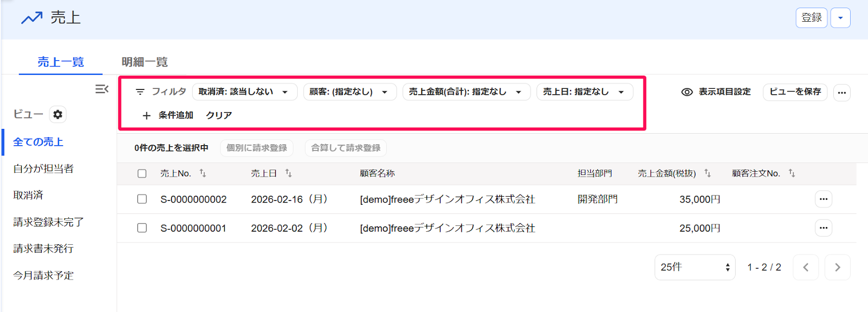The width and height of the screenshot is (868, 312).
Task: Click the 登録 button
Action: click(812, 18)
